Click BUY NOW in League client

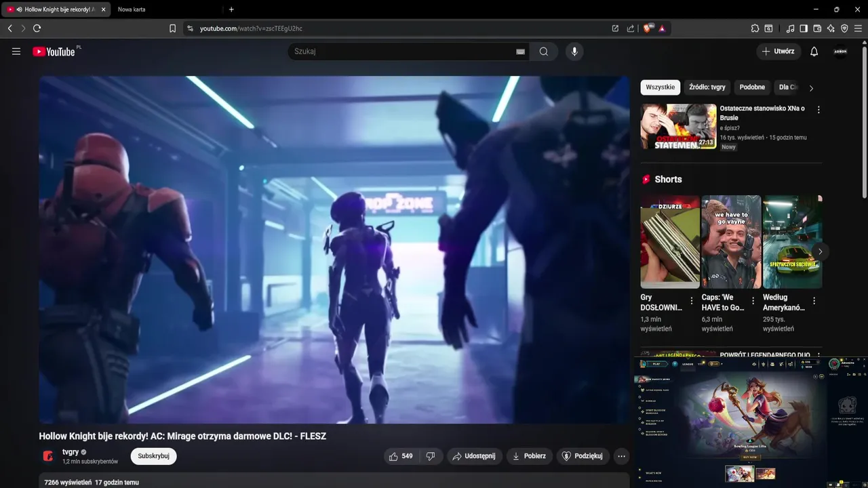[749, 457]
